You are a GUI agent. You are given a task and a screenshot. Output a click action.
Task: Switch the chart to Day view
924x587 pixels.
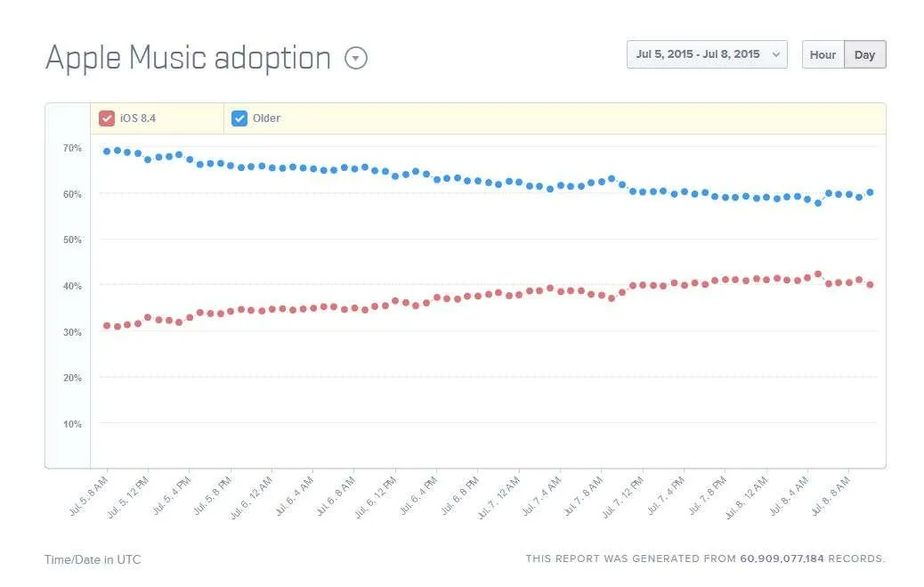pos(864,54)
